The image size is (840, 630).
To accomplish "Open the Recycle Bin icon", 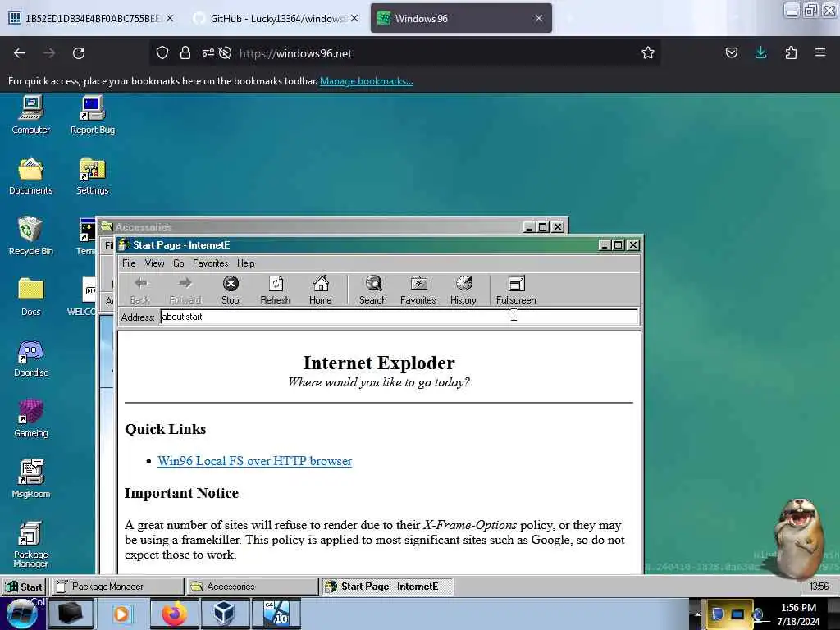I will pos(30,236).
